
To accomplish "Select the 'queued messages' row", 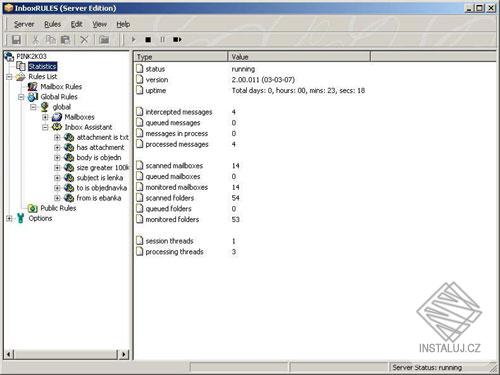I will coord(173,123).
